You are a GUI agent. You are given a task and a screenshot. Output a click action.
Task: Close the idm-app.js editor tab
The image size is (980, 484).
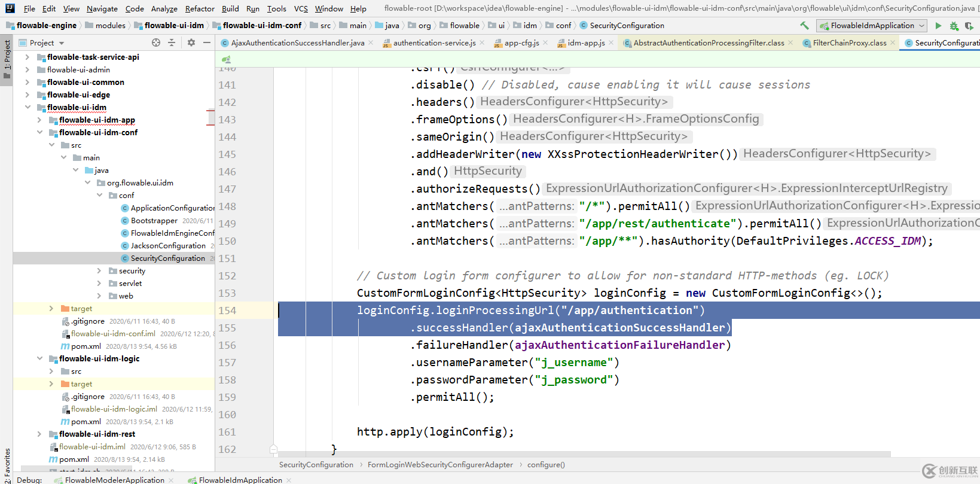click(611, 42)
